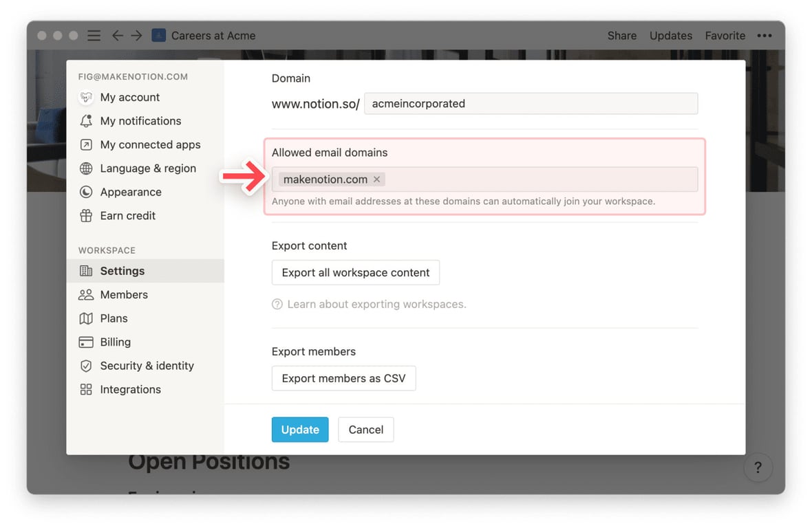Click the bell icon for My notifications
Image resolution: width=812 pixels, height=528 pixels.
click(x=86, y=121)
